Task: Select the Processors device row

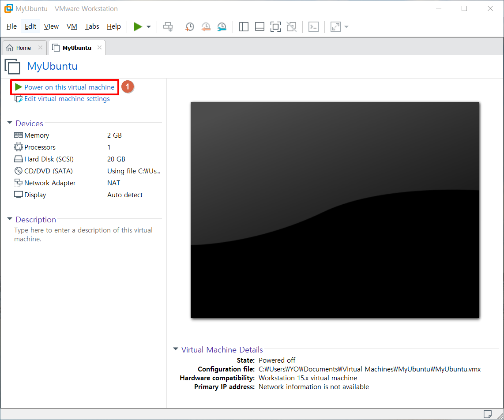Action: click(x=87, y=147)
